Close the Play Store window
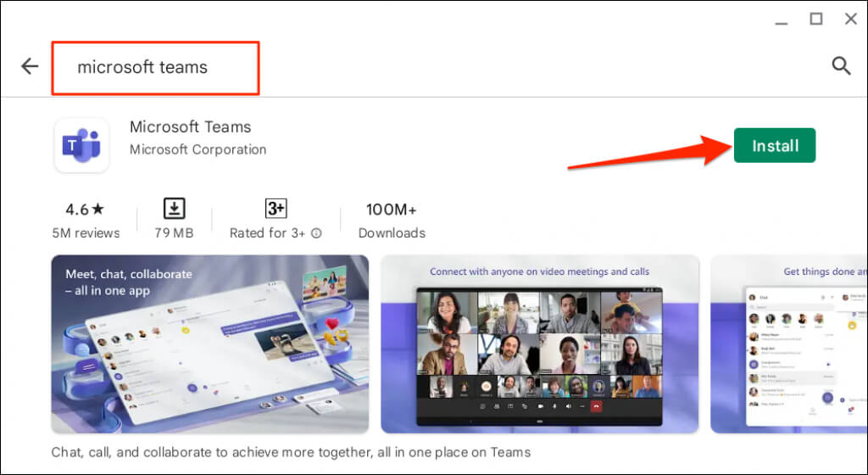The width and height of the screenshot is (868, 475). [851, 19]
